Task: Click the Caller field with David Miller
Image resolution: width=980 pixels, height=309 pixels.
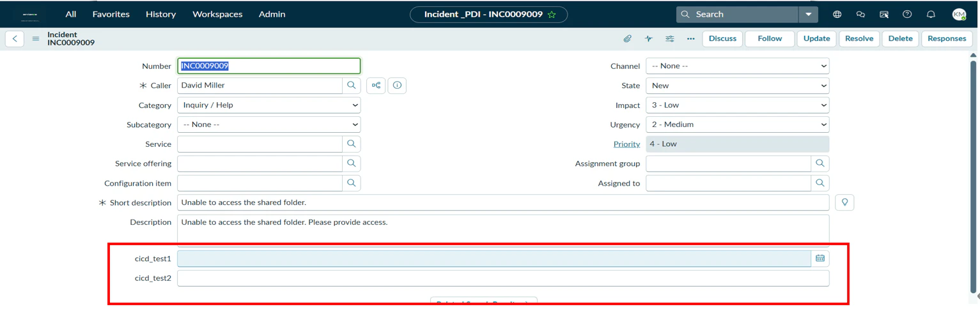Action: (x=260, y=85)
